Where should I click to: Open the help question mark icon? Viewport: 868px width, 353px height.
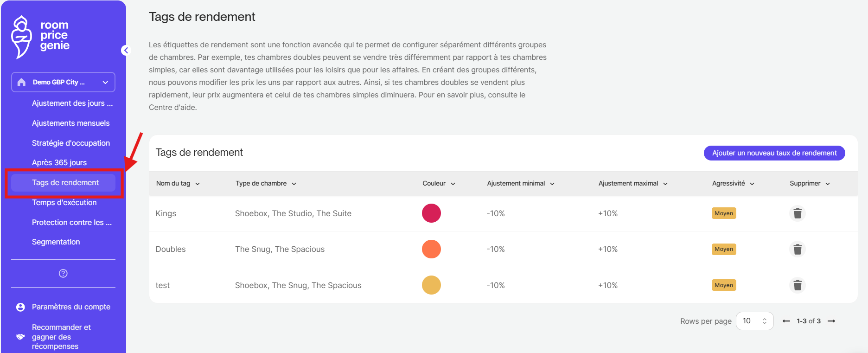click(63, 273)
